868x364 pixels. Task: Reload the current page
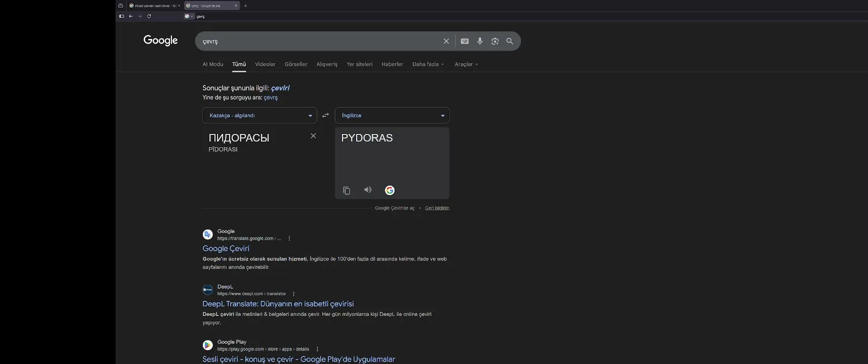(x=149, y=16)
